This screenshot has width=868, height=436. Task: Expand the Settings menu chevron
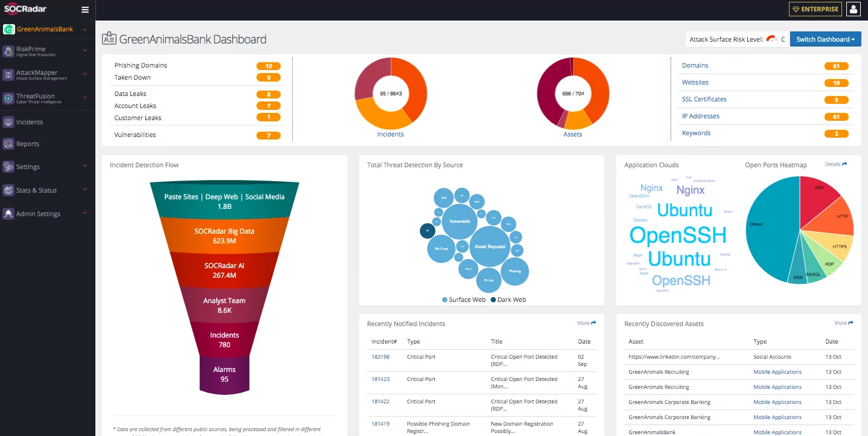(85, 165)
